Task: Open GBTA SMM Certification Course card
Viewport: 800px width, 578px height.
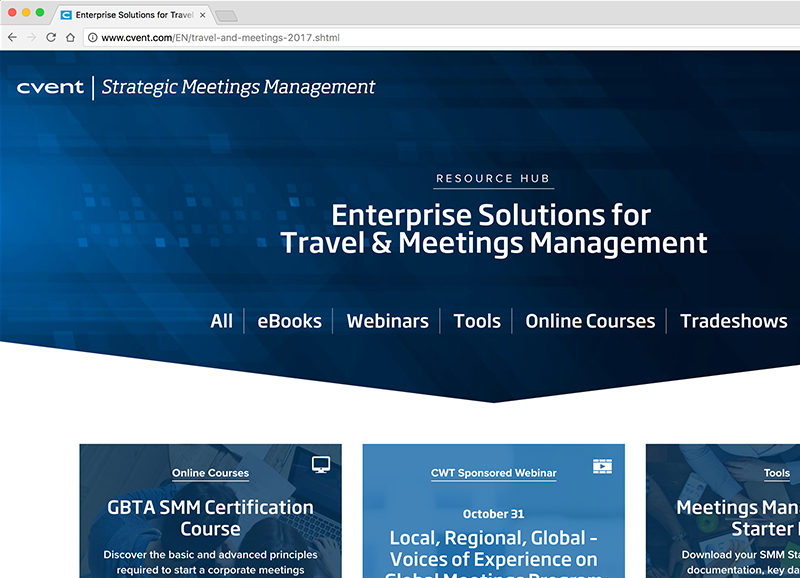Action: coord(210,517)
